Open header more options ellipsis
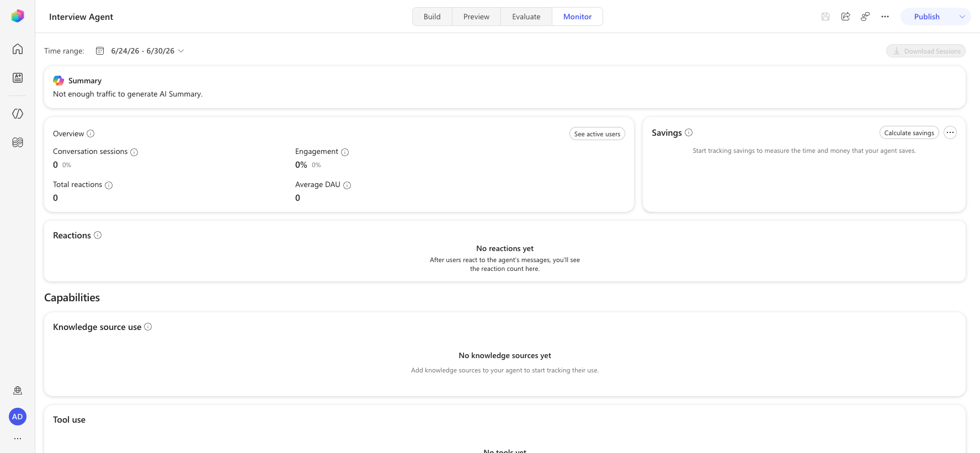This screenshot has width=980, height=453. (x=885, y=17)
